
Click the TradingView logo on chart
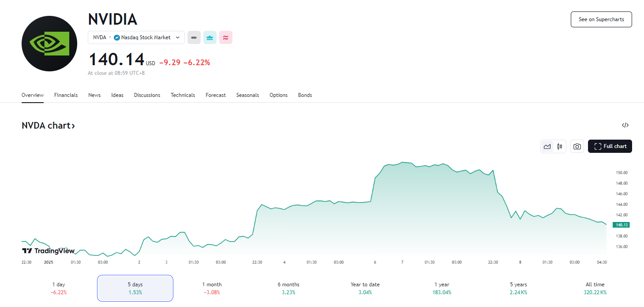point(48,251)
